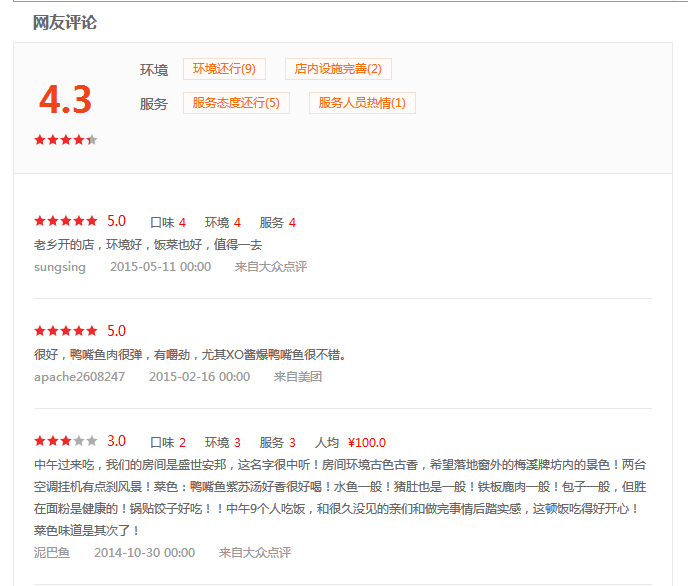Click the date 2015-02-16 00:00
This screenshot has width=688, height=586.
point(200,377)
